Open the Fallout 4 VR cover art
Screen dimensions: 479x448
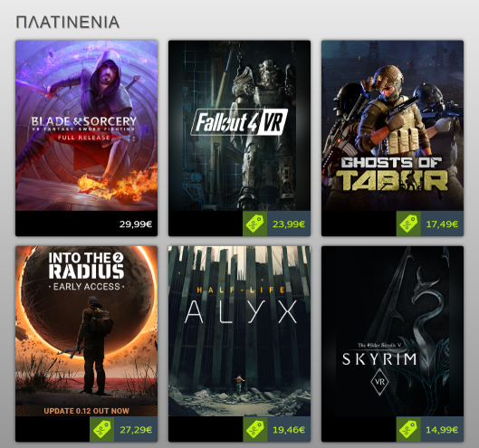[x=239, y=126]
